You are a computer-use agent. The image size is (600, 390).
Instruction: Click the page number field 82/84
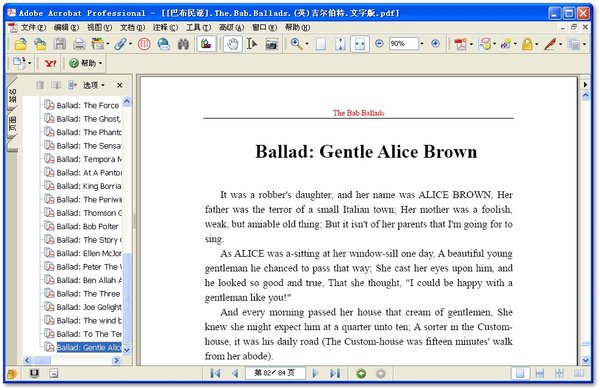pyautogui.click(x=275, y=373)
